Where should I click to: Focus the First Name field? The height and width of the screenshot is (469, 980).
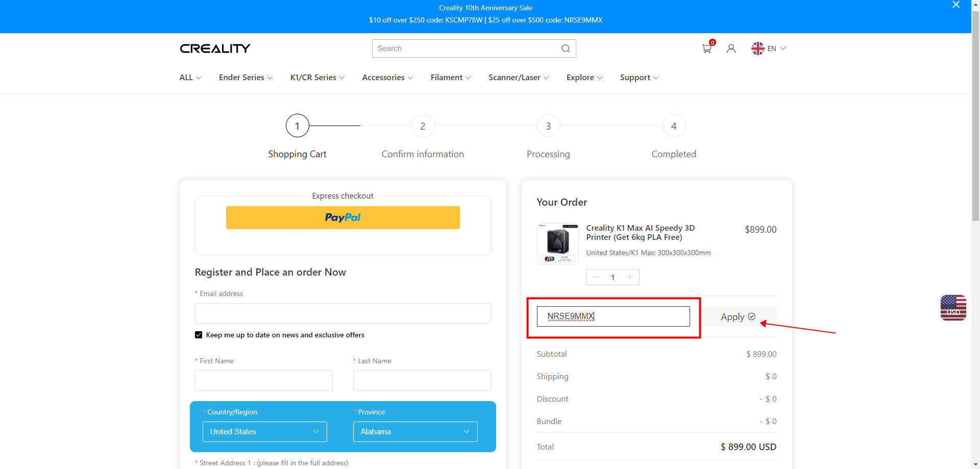click(263, 381)
